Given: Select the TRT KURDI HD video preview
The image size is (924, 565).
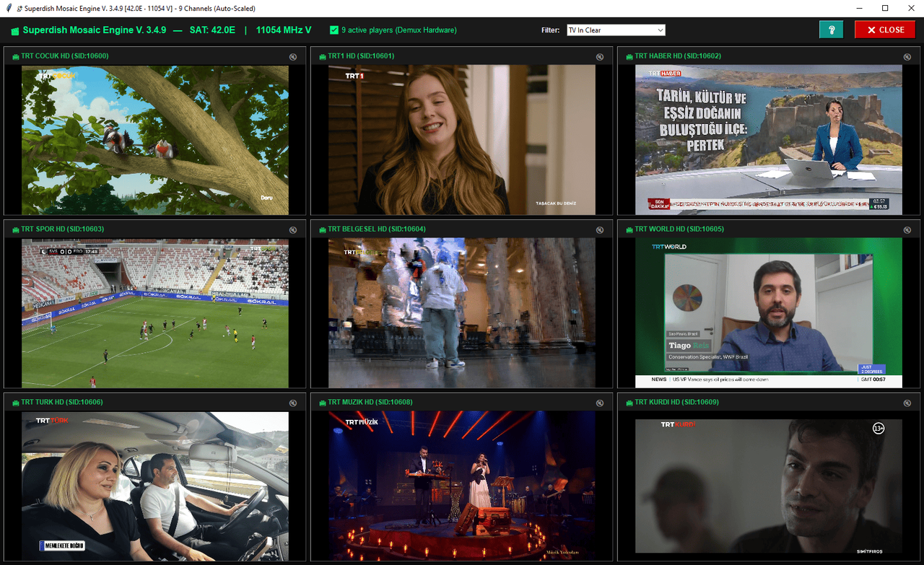Looking at the screenshot, I should [769, 486].
